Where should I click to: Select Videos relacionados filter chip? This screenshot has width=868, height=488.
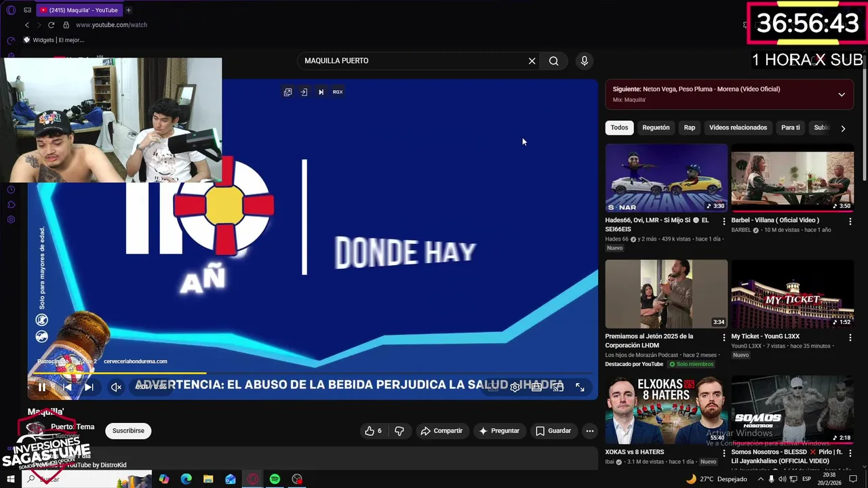[x=738, y=127]
